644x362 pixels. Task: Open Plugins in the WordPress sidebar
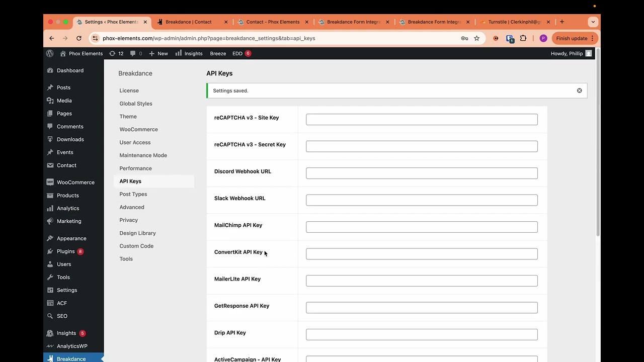click(65, 251)
